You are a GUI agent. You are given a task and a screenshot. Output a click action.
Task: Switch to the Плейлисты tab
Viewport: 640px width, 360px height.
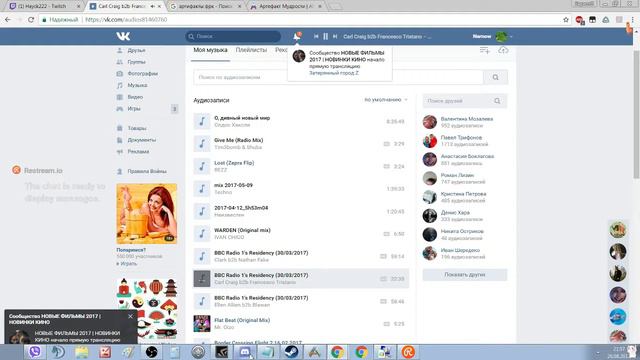[x=251, y=50]
